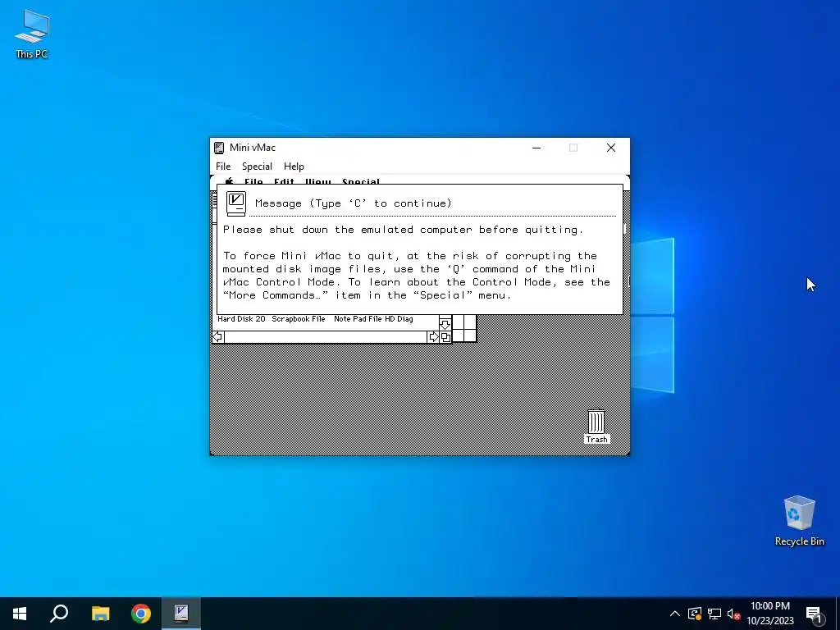840x630 pixels.
Task: Open the Special menu in Mini vMac
Action: pos(257,166)
